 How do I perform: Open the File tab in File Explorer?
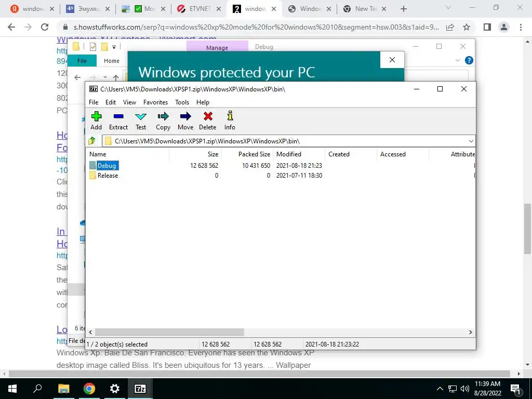point(82,61)
